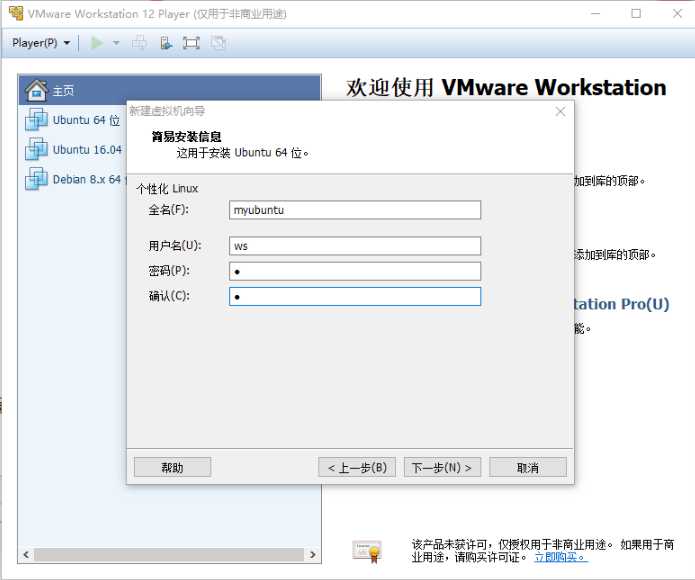This screenshot has height=580, width=695.
Task: Select the Debian 8.x 64 virtual machine
Action: (89, 179)
